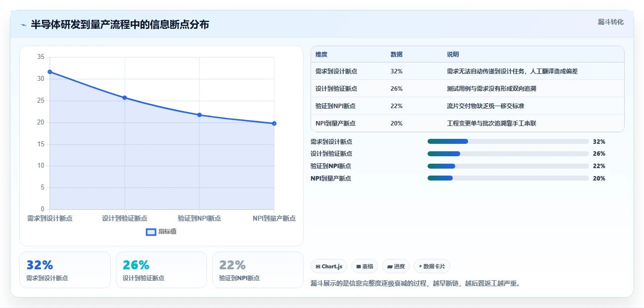Screen dimensions: 644x308
Task: Click the 22% value beside the third progress bar
Action: pos(599,166)
